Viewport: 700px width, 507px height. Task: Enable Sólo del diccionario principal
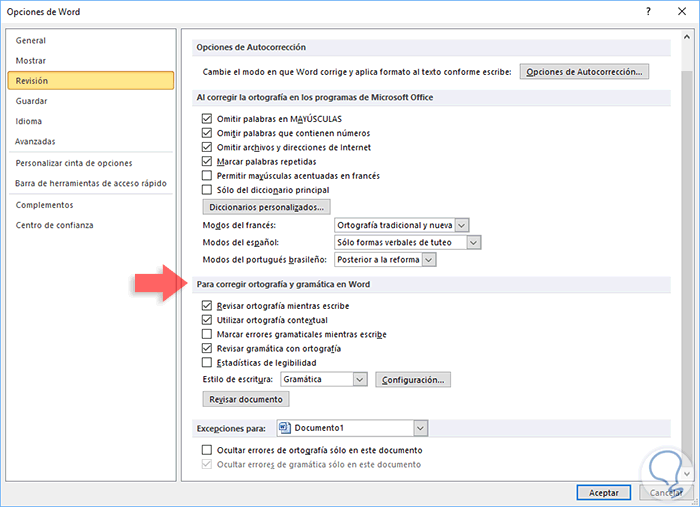[207, 190]
